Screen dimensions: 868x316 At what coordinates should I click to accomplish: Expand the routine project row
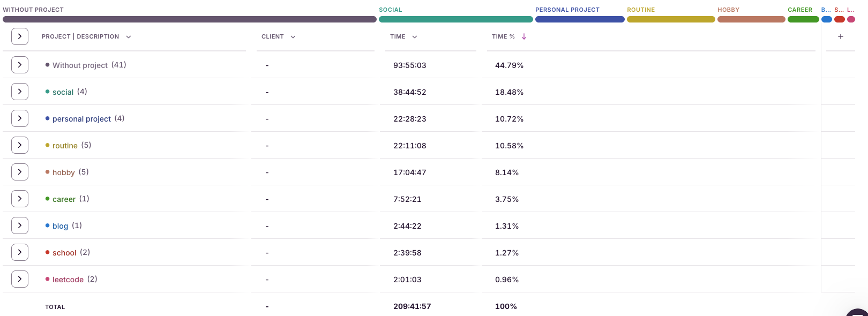pyautogui.click(x=20, y=145)
